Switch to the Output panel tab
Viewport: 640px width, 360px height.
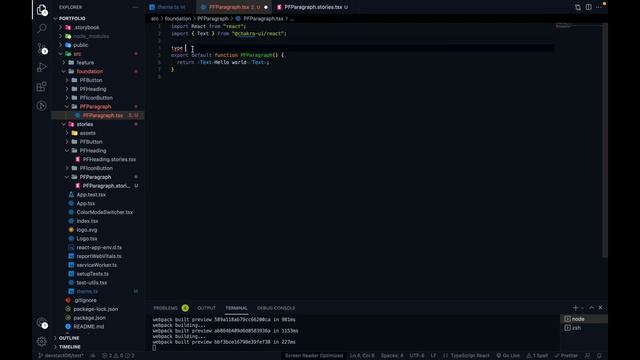pos(207,308)
